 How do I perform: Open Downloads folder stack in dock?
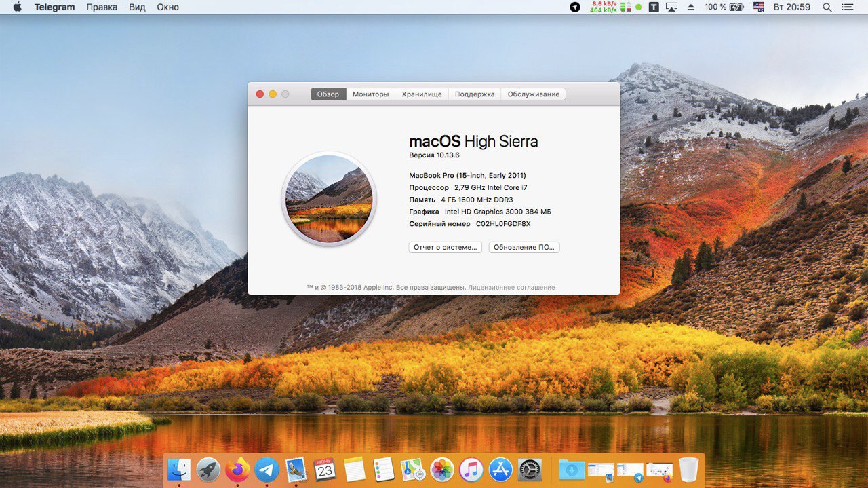point(572,469)
